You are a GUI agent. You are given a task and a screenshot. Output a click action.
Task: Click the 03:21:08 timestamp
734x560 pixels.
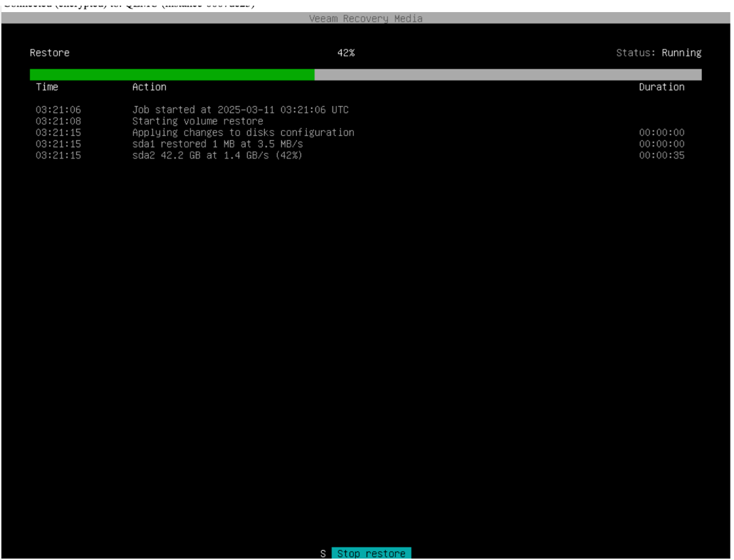[x=58, y=121]
